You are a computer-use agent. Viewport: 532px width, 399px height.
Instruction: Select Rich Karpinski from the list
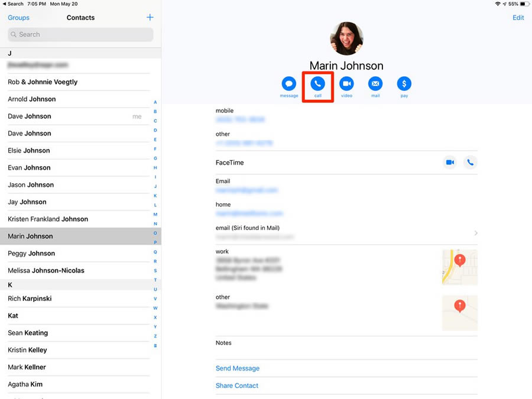[x=30, y=299]
